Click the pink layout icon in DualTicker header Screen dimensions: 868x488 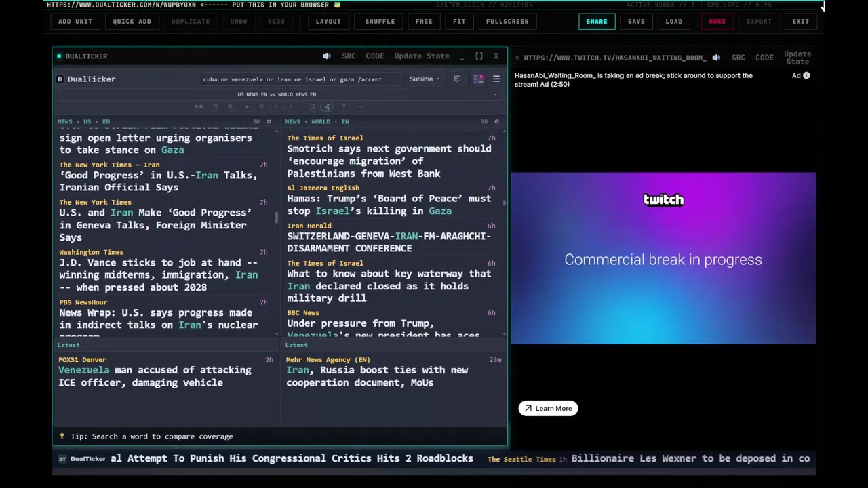coord(478,79)
